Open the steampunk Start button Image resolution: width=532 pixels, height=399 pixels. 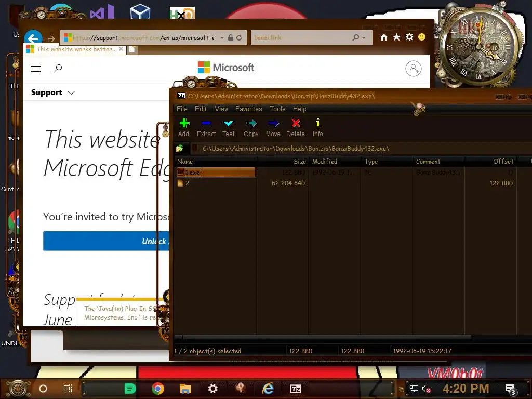point(18,389)
